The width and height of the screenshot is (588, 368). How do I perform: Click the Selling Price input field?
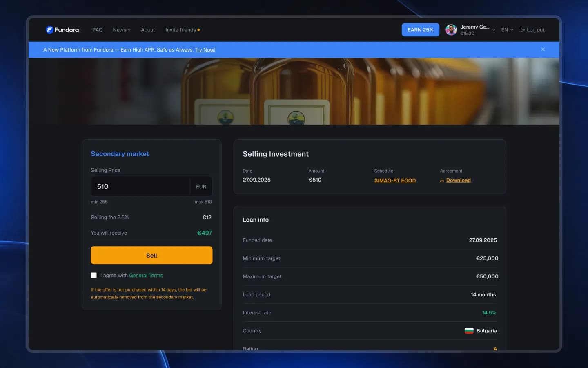[140, 186]
